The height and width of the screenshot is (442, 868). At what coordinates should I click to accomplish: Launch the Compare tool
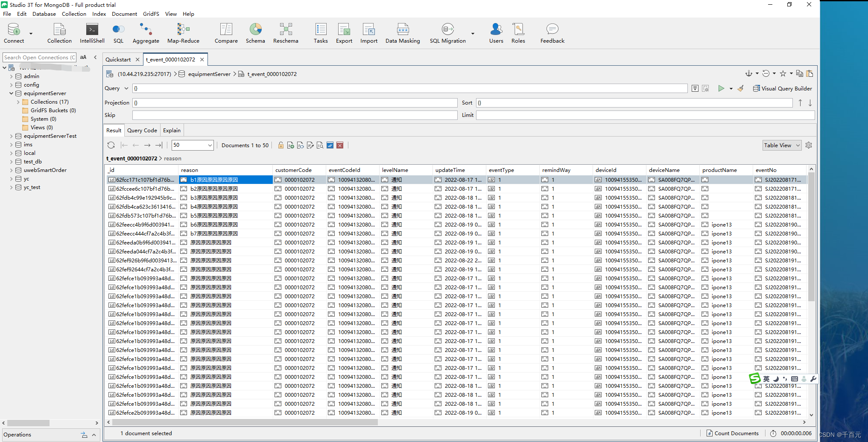pyautogui.click(x=226, y=33)
